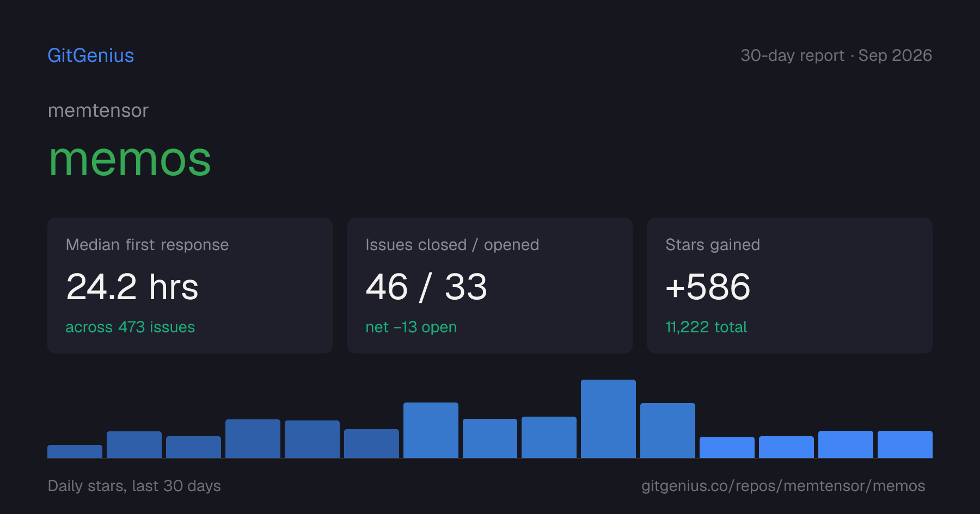980x514 pixels.
Task: Click the Daily stars, last 30 days caption
Action: [x=134, y=486]
